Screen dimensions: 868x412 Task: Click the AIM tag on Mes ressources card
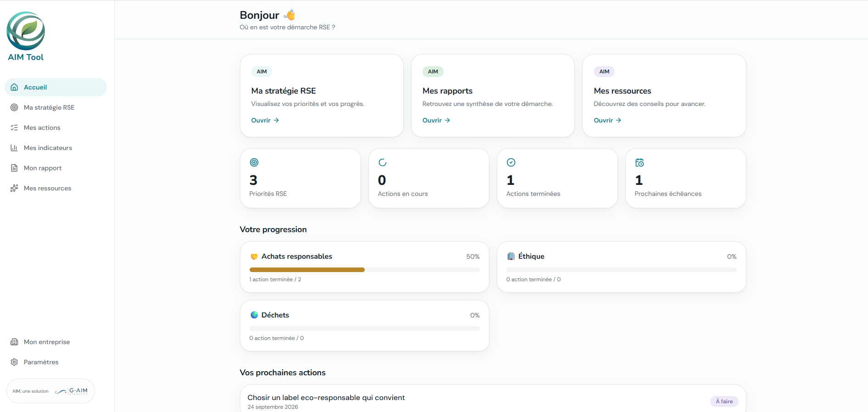point(604,72)
